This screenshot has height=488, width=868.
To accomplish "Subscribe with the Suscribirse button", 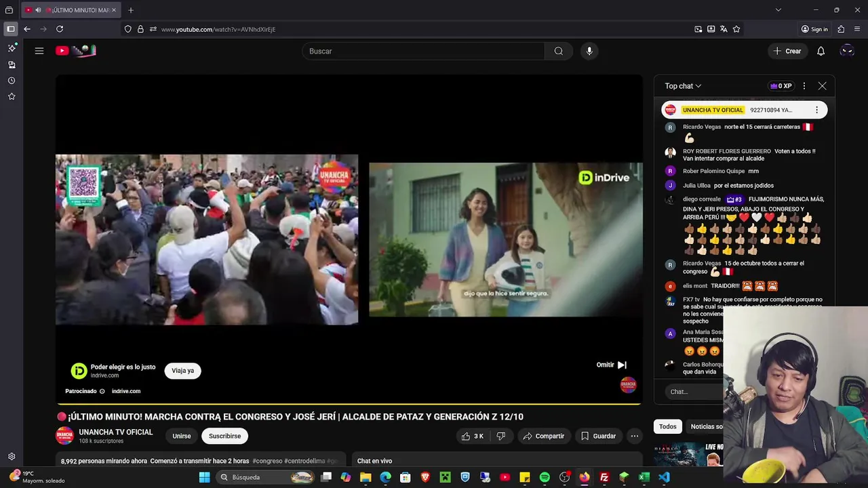I will 224,436.
